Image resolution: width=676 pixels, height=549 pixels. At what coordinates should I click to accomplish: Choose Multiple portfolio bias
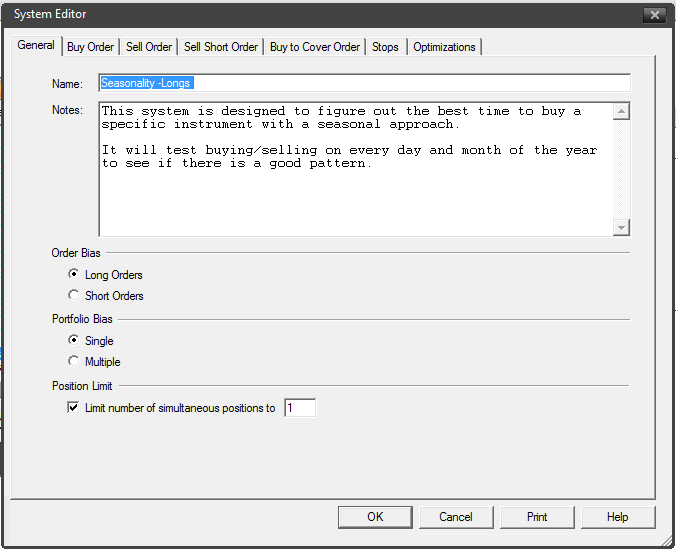coord(73,362)
